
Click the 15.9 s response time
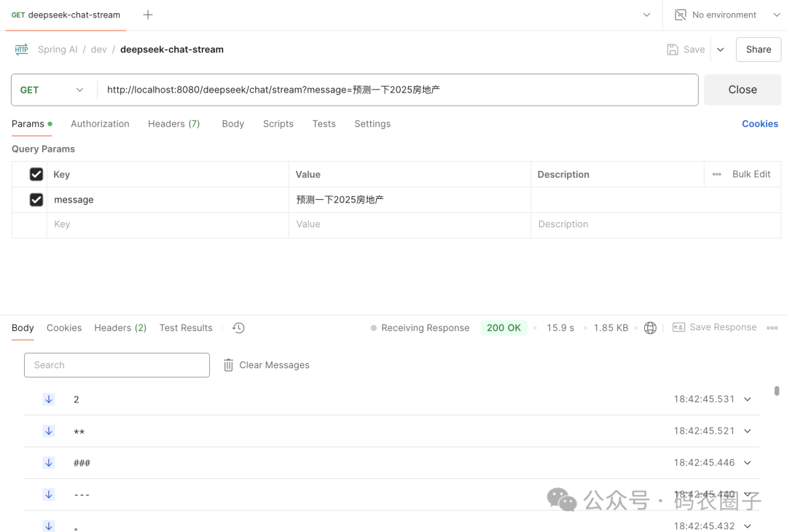(560, 328)
